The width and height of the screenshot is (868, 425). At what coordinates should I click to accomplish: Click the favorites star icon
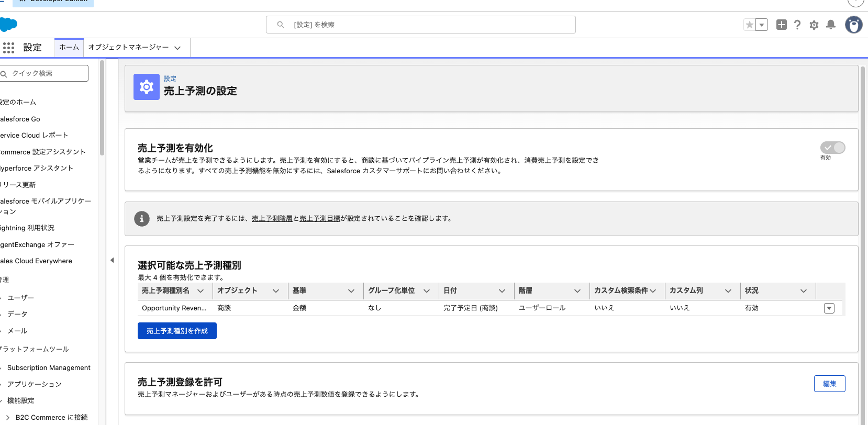pos(750,25)
